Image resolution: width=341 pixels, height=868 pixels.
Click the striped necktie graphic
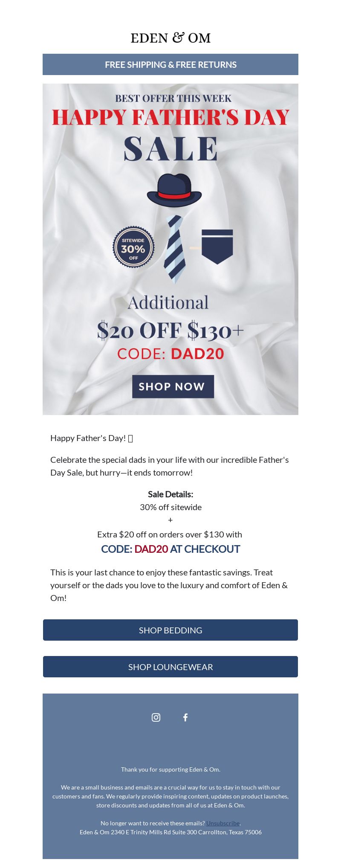175,250
